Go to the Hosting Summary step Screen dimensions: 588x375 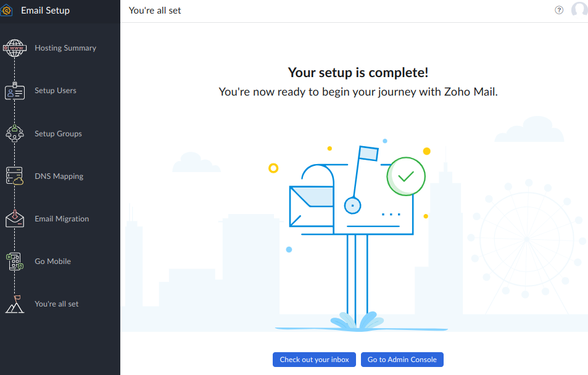point(65,48)
